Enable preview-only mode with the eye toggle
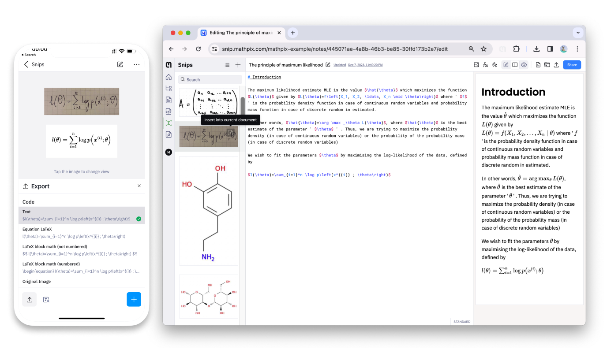607x364 pixels. tap(524, 64)
